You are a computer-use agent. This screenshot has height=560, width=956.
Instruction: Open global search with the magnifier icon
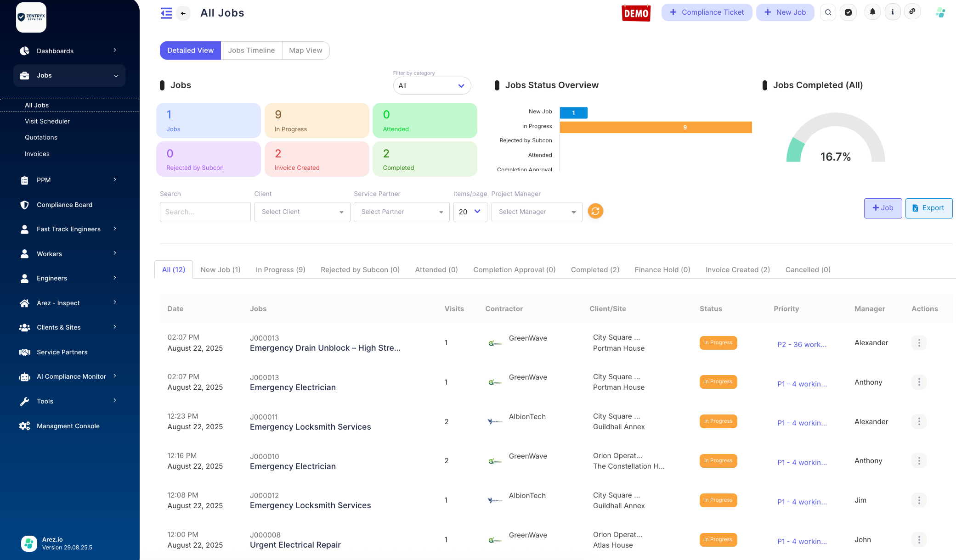tap(828, 12)
